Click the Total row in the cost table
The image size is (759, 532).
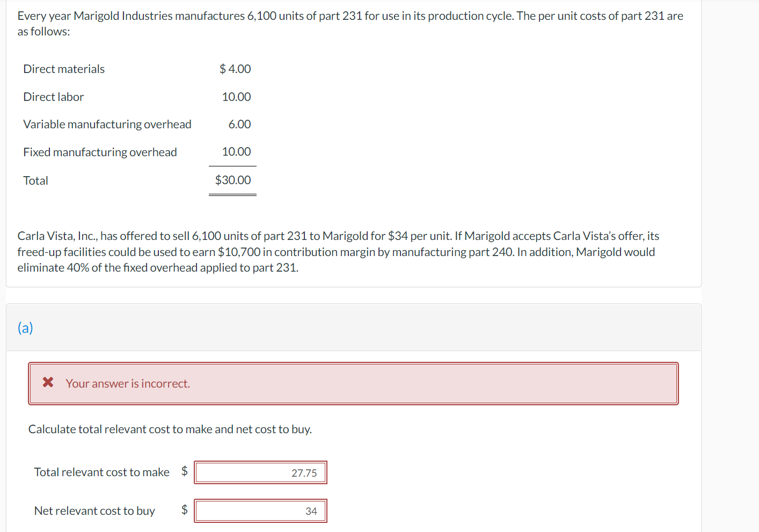[35, 180]
